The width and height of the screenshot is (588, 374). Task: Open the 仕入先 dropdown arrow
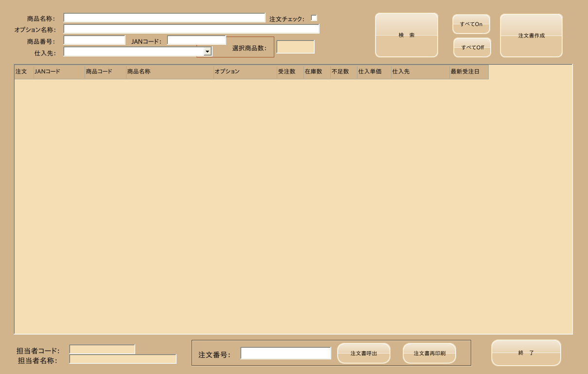[x=208, y=52]
